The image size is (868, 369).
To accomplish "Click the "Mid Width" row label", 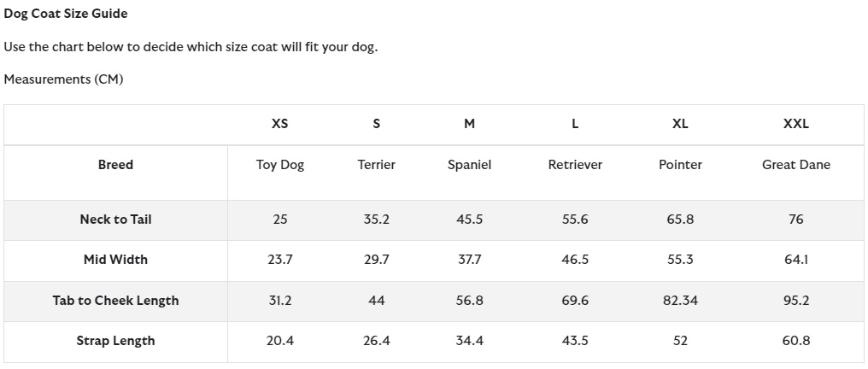I will (x=115, y=260).
